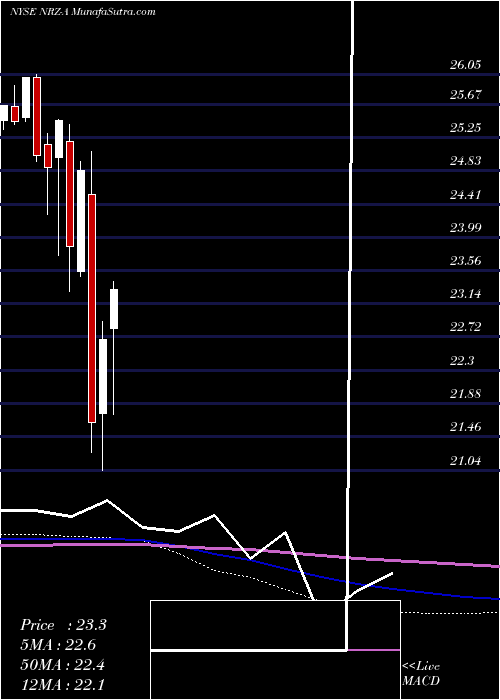Click the 23.99 price level label
Viewport: 500px width, 700px height.
coord(465,228)
